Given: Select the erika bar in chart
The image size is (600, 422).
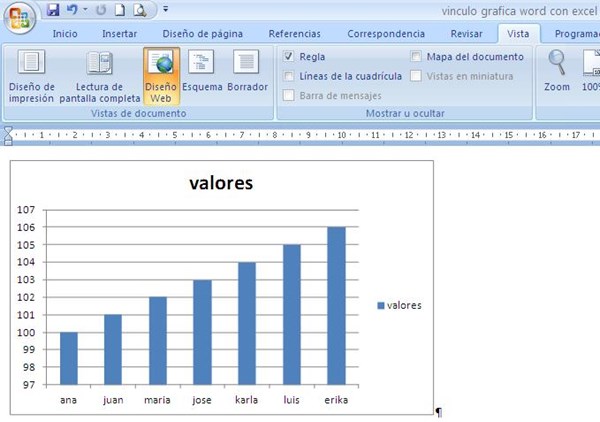Looking at the screenshot, I should 336,306.
